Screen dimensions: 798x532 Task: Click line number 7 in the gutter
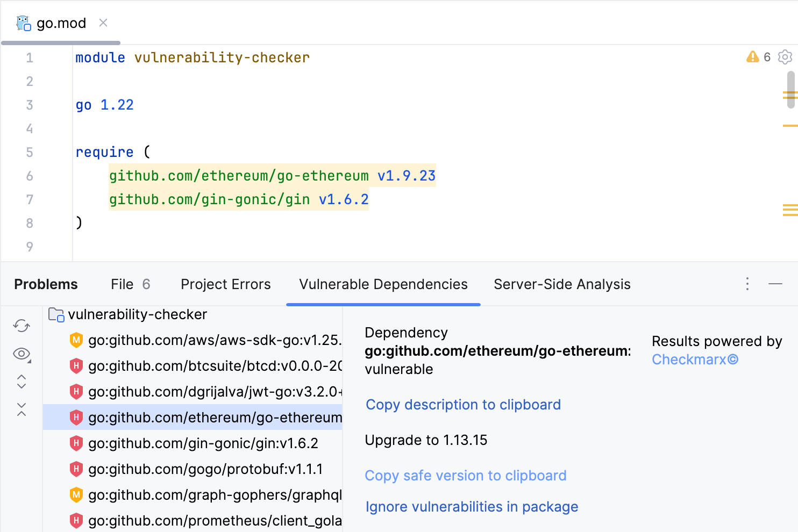[x=30, y=199]
